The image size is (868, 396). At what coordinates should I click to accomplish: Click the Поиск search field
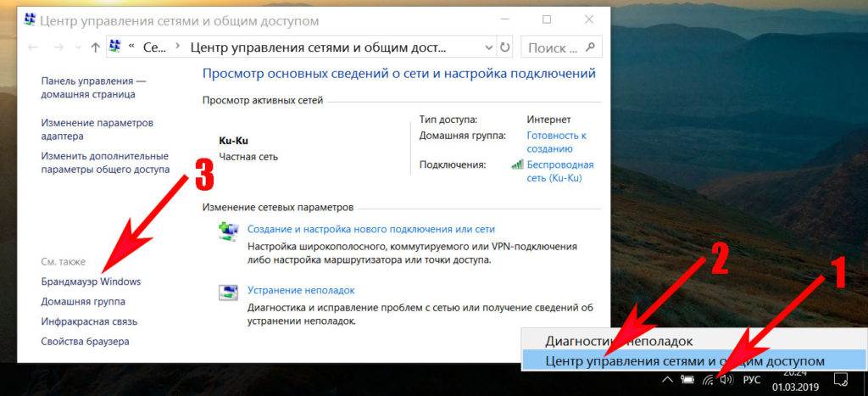pyautogui.click(x=554, y=48)
